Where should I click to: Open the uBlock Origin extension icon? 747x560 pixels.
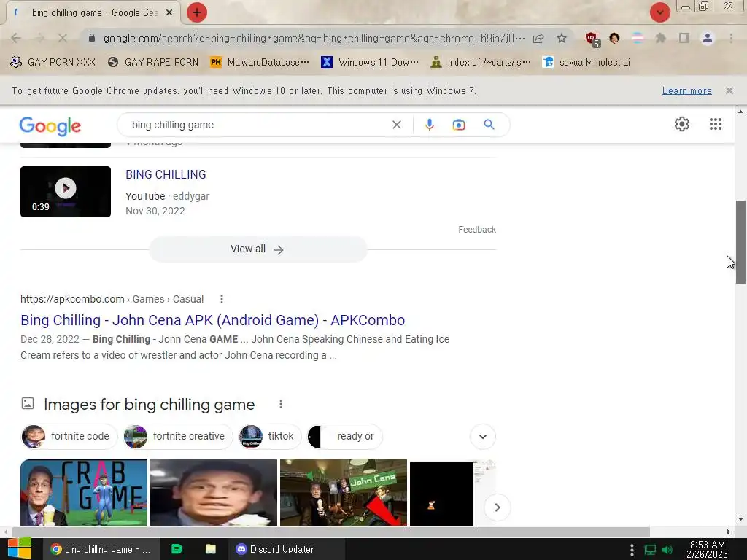point(592,39)
